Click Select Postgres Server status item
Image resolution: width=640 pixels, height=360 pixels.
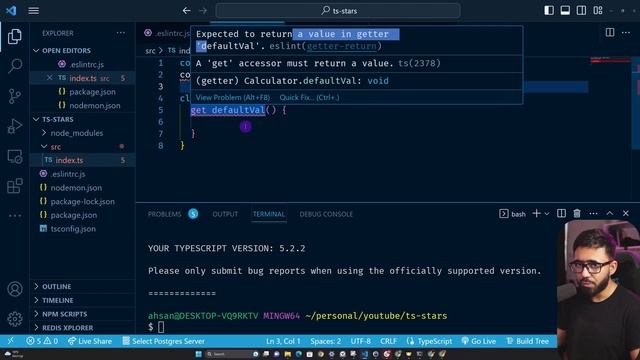tap(164, 341)
